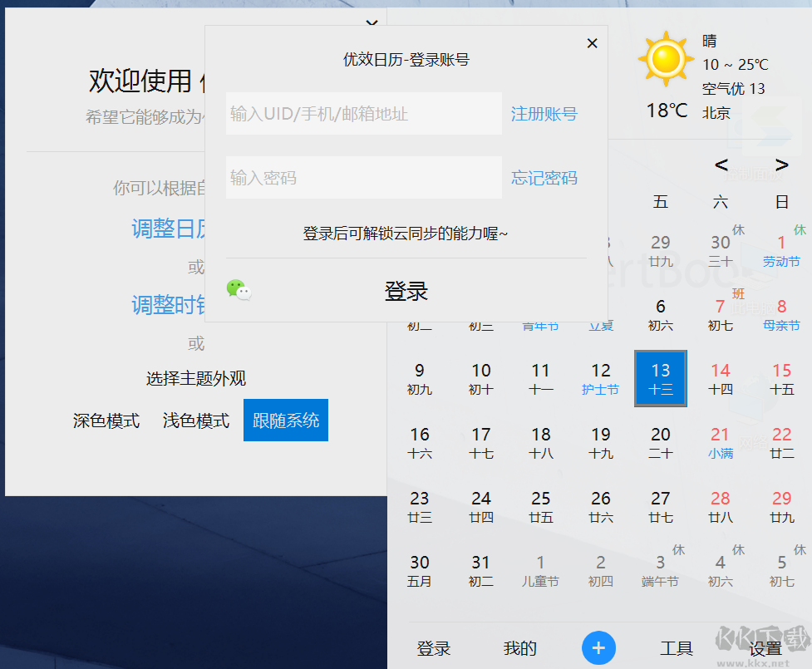Click the UID/phone/email input field
This screenshot has height=669, width=812.
tap(363, 114)
